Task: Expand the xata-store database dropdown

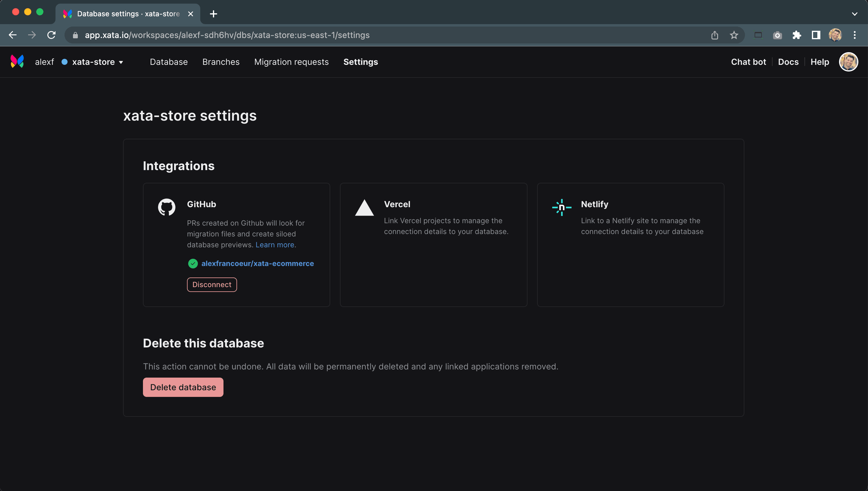Action: tap(121, 62)
